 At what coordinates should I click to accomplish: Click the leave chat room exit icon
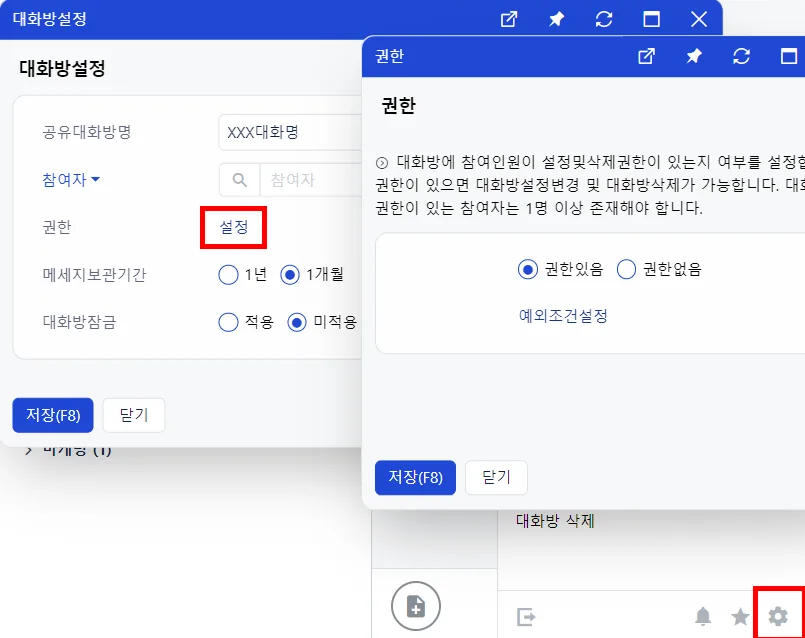point(526,616)
